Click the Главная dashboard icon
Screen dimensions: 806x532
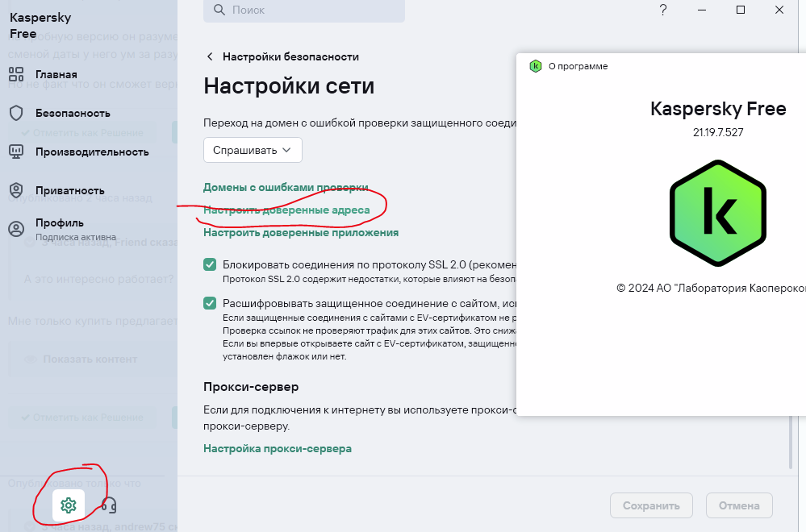pos(16,74)
